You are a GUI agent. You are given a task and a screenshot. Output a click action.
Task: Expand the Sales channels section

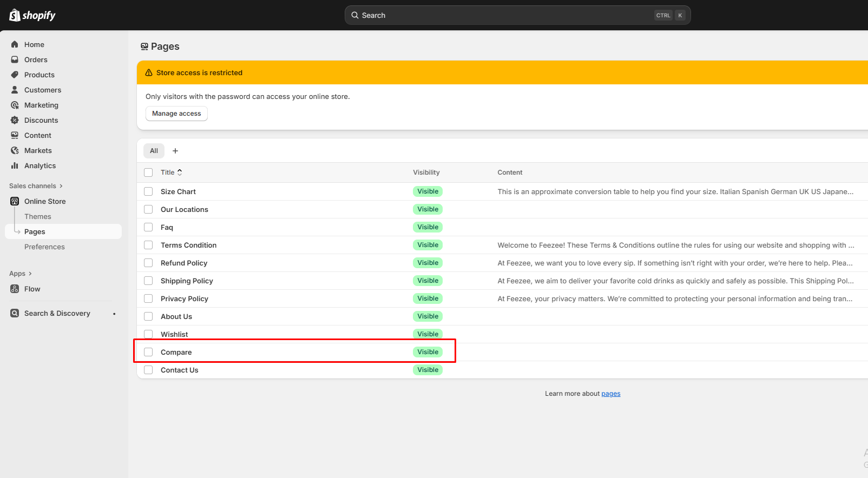[x=61, y=186]
